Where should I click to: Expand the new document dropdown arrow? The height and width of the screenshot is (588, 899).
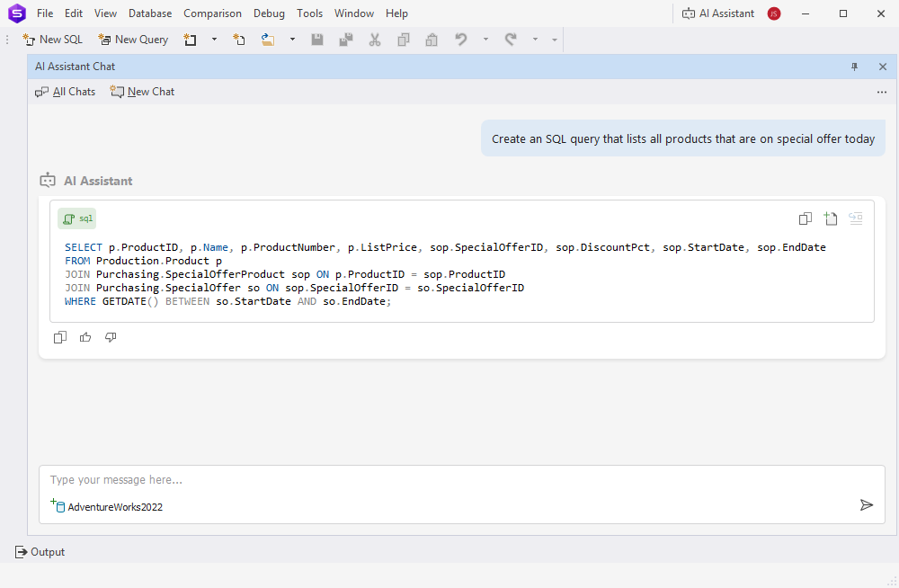pos(215,40)
